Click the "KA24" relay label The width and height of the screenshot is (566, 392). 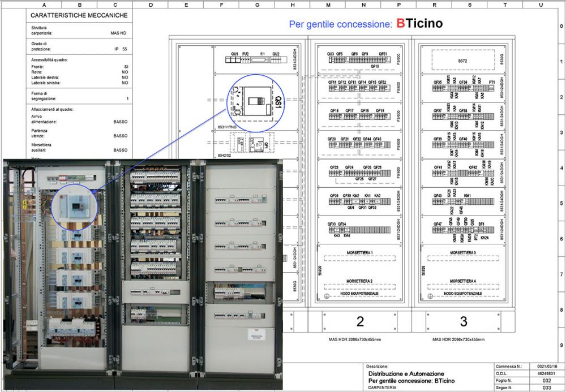point(485,238)
